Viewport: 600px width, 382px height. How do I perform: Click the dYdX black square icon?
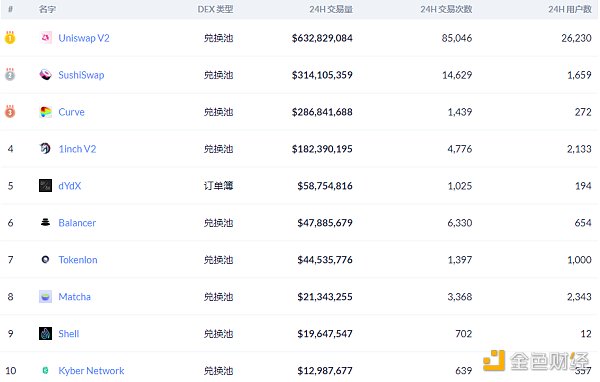46,186
